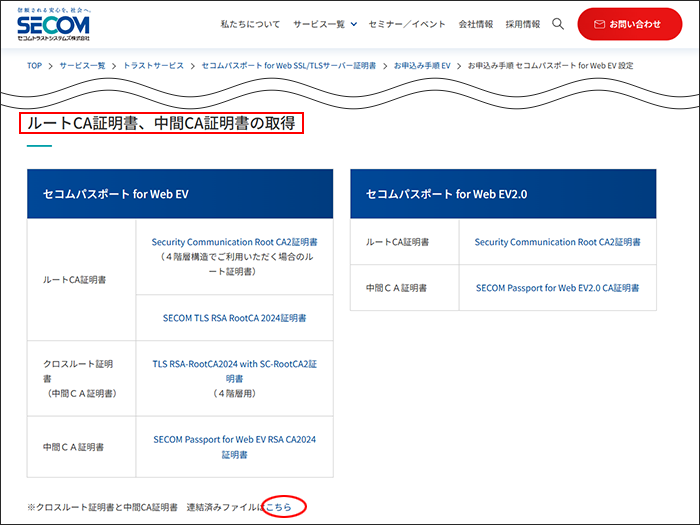Image resolution: width=700 pixels, height=525 pixels.
Task: Click envelope icon in contact button
Action: click(599, 24)
